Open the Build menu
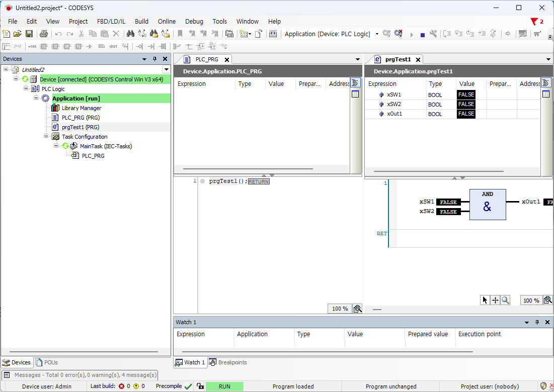The image size is (554, 392). click(142, 22)
